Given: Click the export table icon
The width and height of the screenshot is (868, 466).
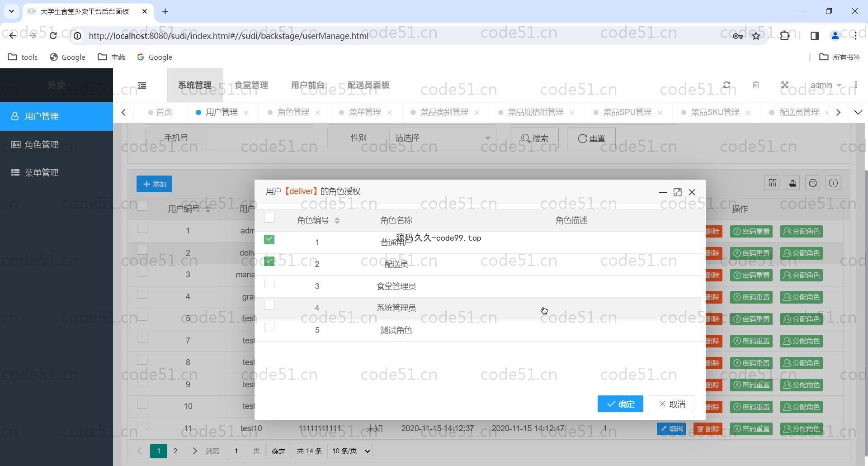Looking at the screenshot, I should [x=793, y=183].
